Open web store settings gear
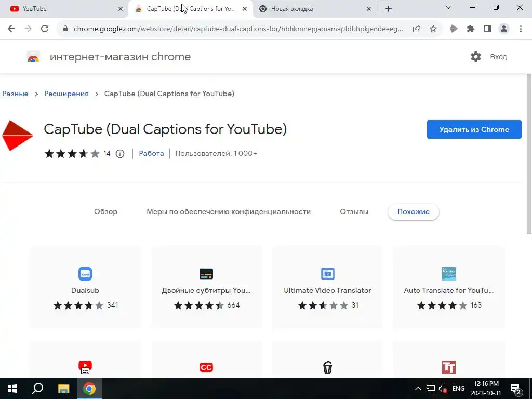532x399 pixels. pos(476,57)
